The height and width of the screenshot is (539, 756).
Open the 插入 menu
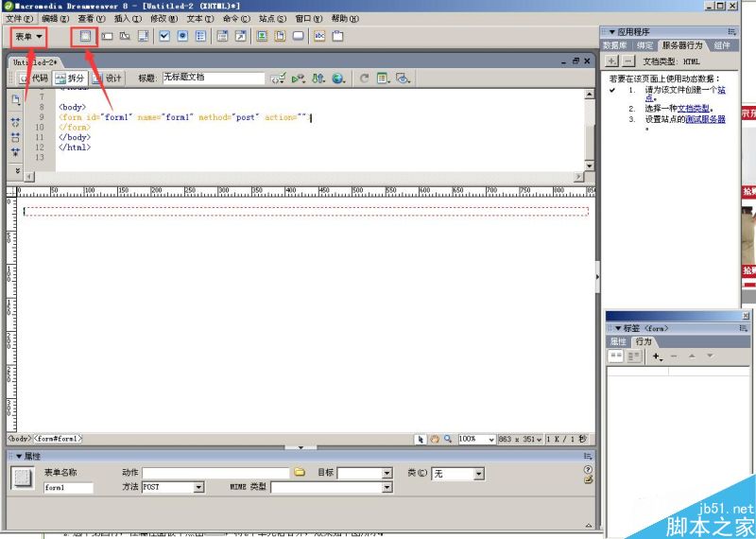[128, 18]
